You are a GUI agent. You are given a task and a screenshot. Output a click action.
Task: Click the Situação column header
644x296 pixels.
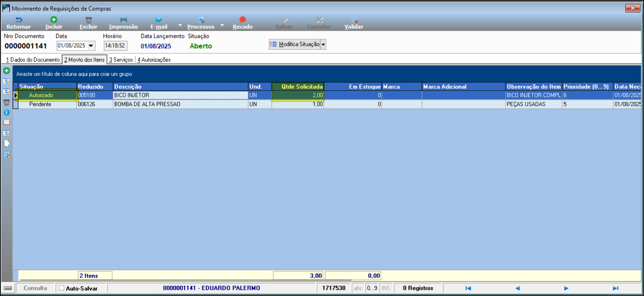tap(48, 86)
